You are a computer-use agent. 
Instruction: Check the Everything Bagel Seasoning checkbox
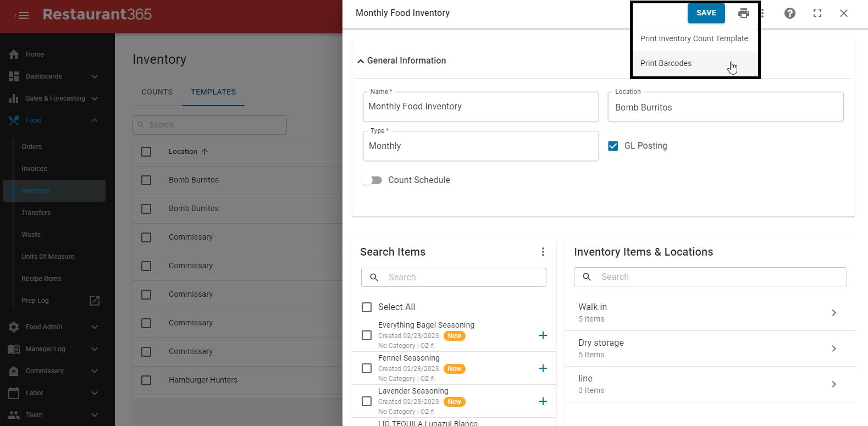pyautogui.click(x=367, y=335)
